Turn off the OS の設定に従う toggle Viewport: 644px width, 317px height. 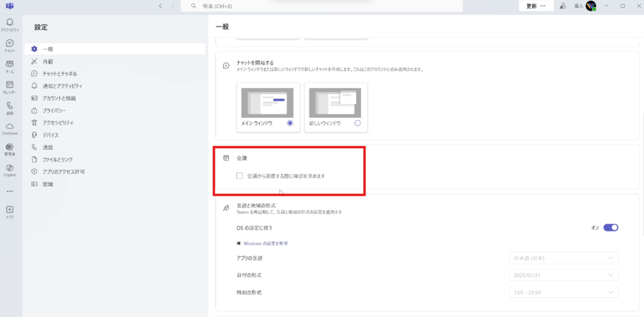pyautogui.click(x=611, y=228)
